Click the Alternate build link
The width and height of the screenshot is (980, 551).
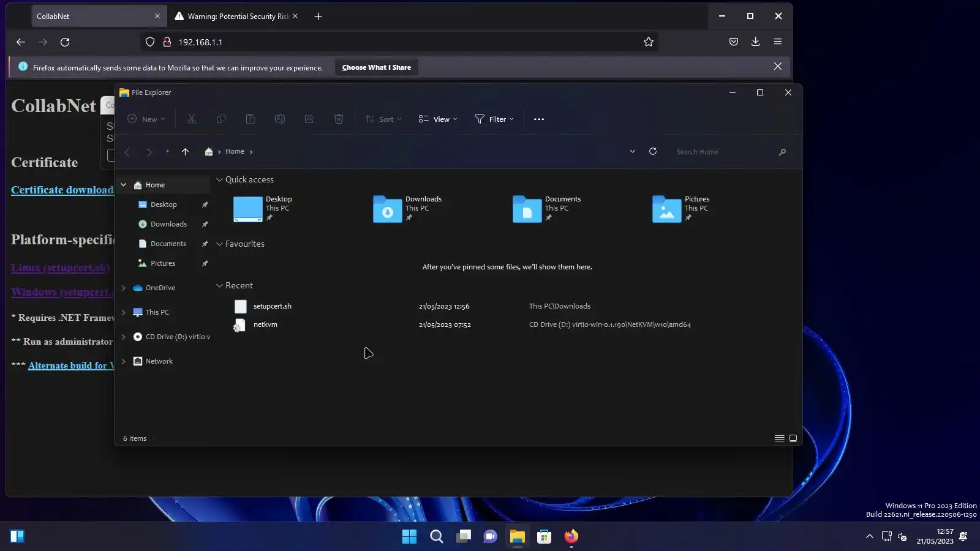(x=71, y=365)
